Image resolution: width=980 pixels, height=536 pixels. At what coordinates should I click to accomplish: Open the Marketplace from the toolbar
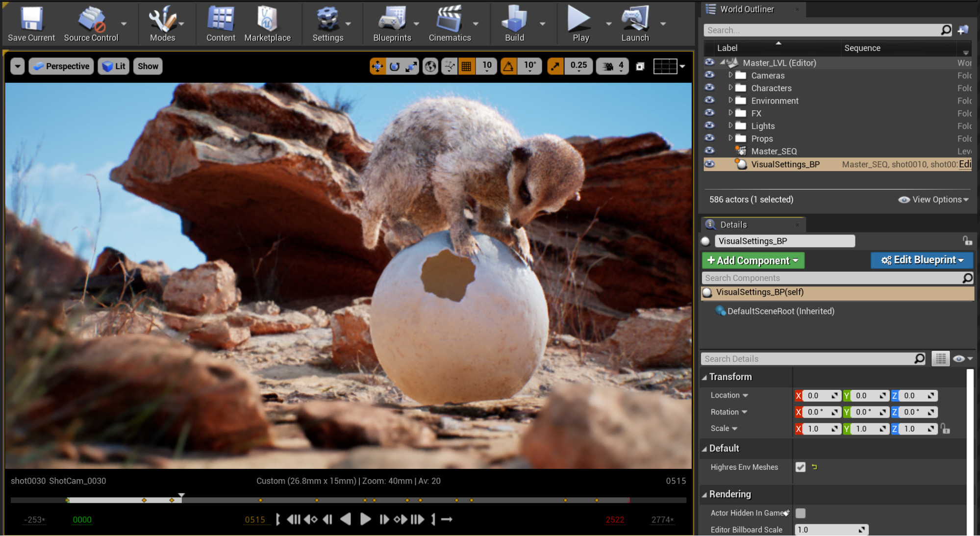267,20
